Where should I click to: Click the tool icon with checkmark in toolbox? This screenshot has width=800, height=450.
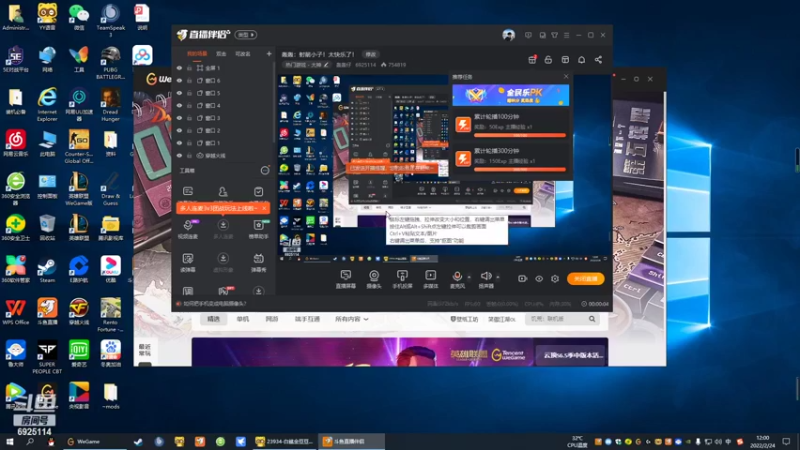258,191
